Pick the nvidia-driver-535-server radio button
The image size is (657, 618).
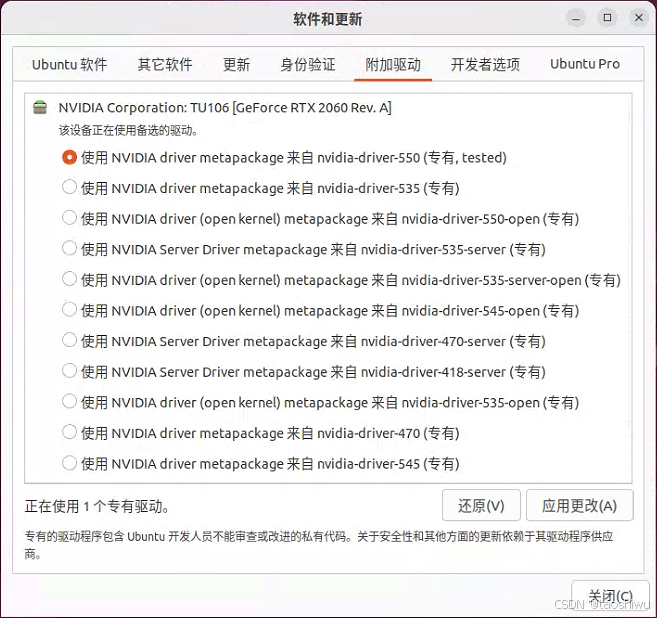click(69, 248)
